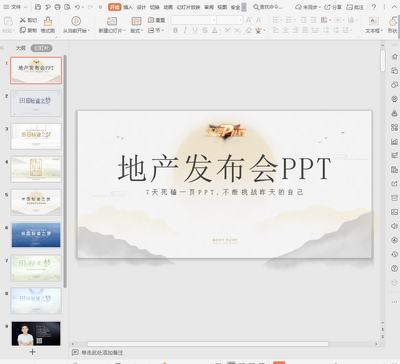Click the notes area to add notes

pyautogui.click(x=102, y=352)
